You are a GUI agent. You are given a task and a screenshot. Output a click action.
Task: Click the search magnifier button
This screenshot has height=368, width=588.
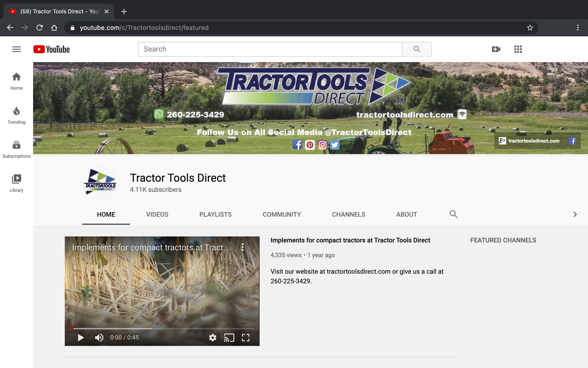[x=417, y=49]
